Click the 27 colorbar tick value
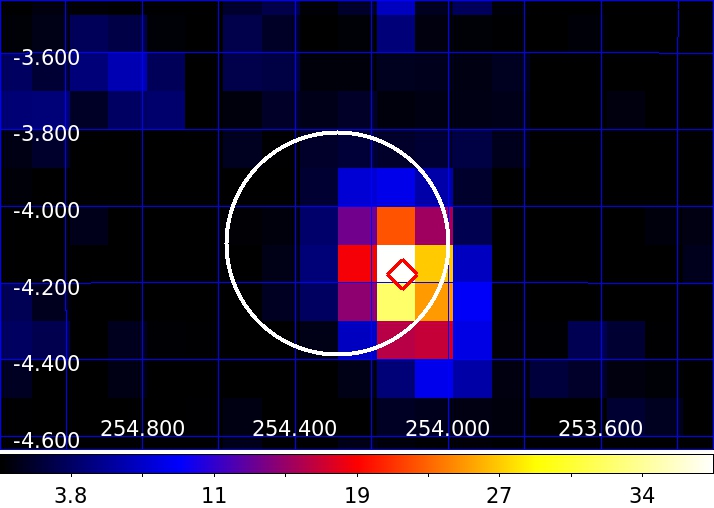The height and width of the screenshot is (508, 714). click(500, 495)
